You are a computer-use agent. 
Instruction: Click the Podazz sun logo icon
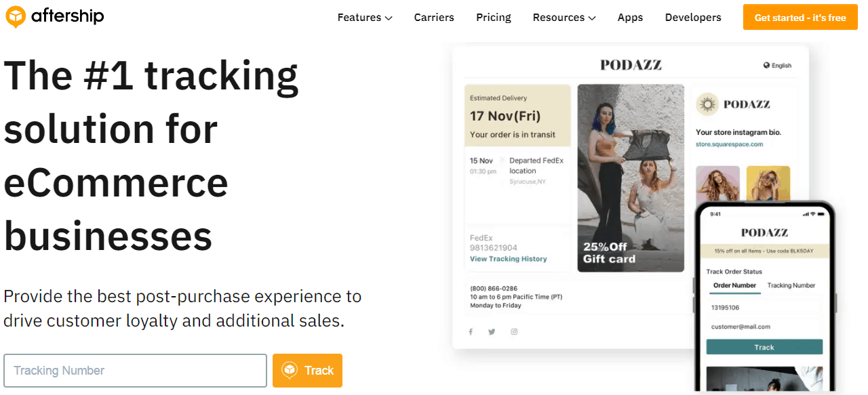pos(707,104)
